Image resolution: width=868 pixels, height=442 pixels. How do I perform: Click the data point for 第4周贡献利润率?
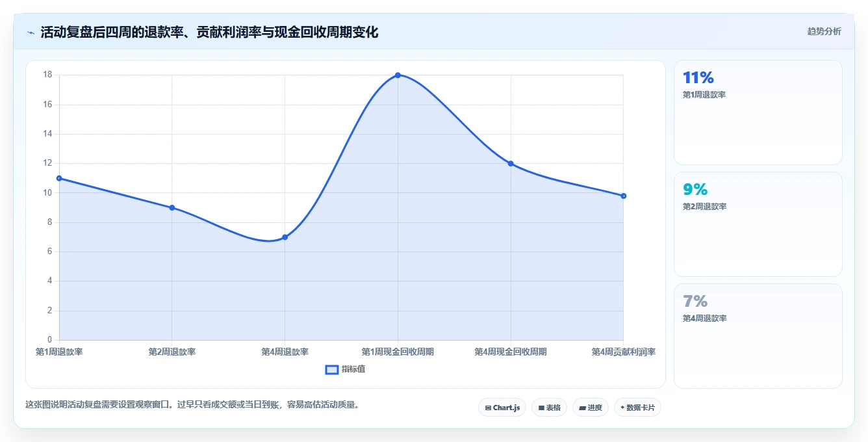click(624, 196)
